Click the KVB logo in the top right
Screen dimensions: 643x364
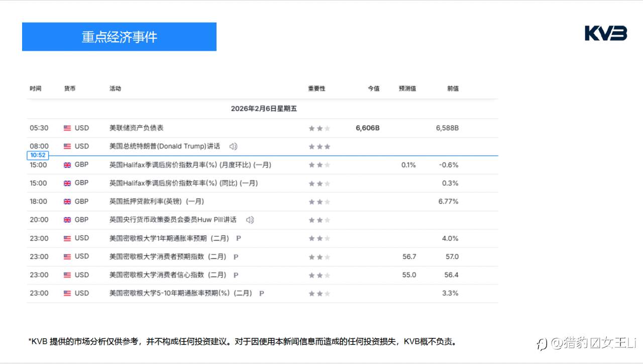pyautogui.click(x=606, y=34)
